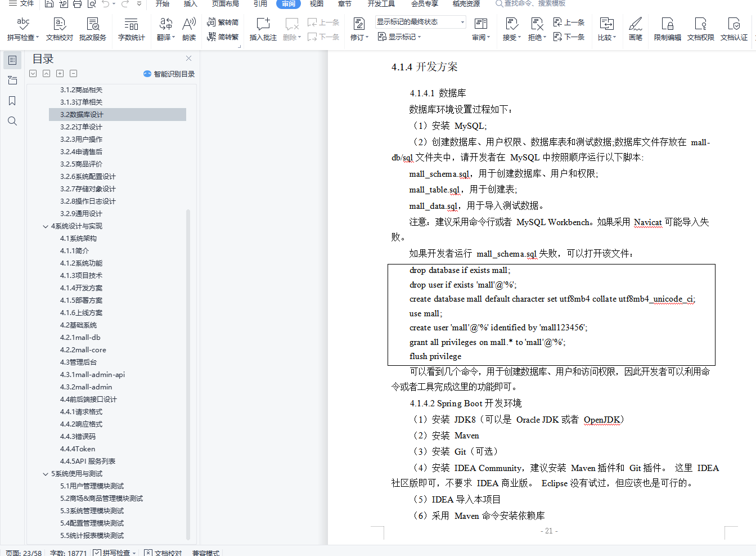This screenshot has width=756, height=556.
Task: Open 4.4.4Token outline entry
Action: (x=78, y=449)
